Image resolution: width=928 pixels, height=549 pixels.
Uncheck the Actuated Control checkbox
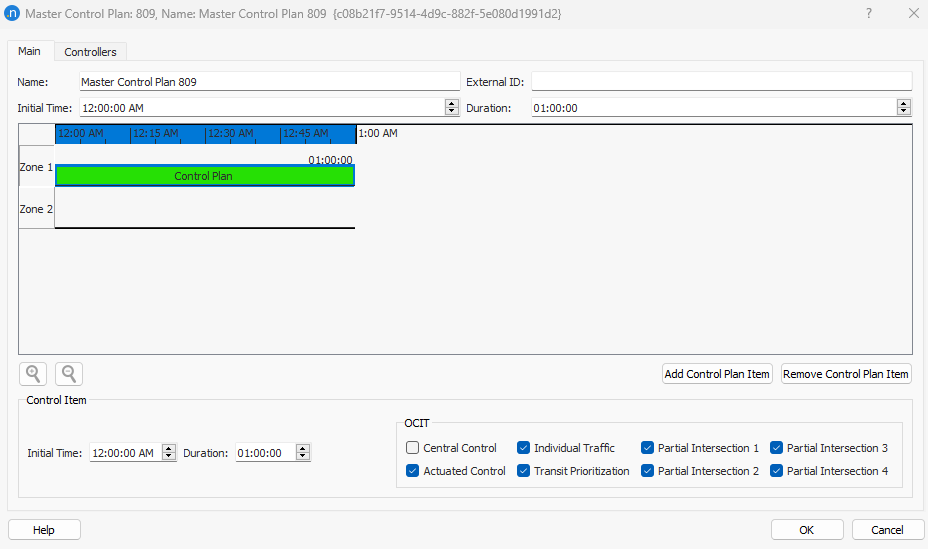point(413,471)
